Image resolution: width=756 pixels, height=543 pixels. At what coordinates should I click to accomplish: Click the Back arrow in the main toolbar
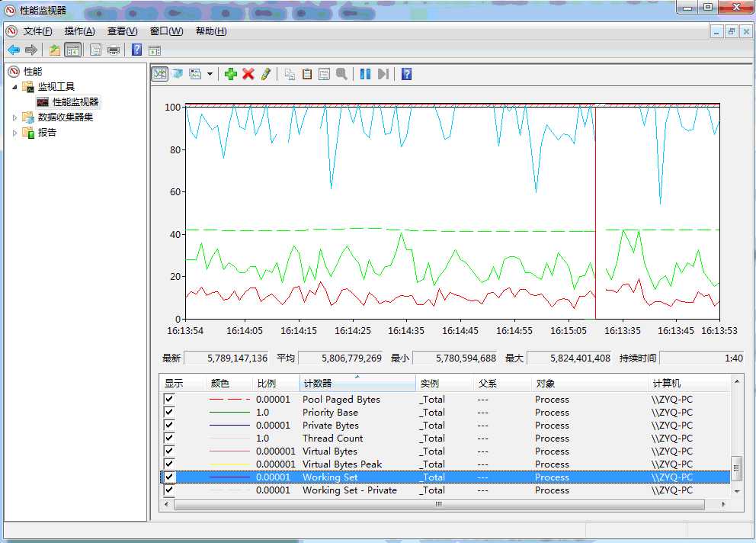(x=14, y=50)
